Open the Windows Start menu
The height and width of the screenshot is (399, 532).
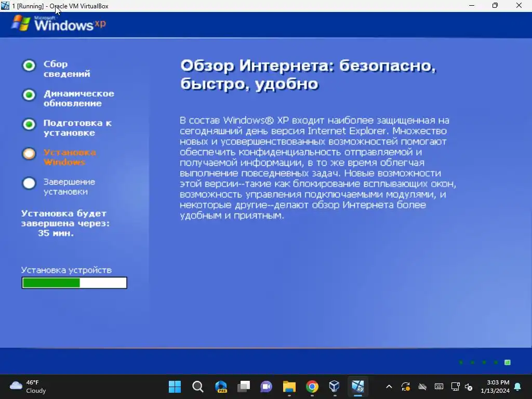click(x=175, y=387)
